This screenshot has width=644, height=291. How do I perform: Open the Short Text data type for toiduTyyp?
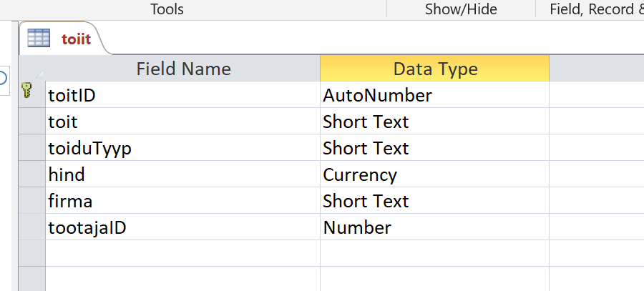(x=434, y=148)
